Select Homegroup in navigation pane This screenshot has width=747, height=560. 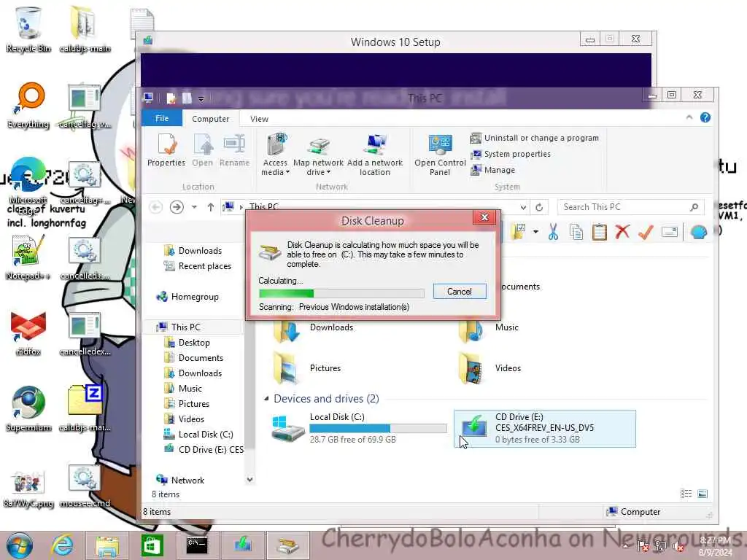point(187,297)
